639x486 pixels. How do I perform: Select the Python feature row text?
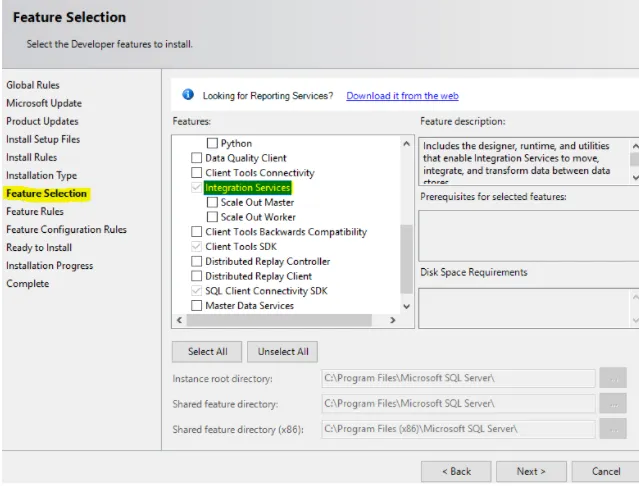coord(236,143)
